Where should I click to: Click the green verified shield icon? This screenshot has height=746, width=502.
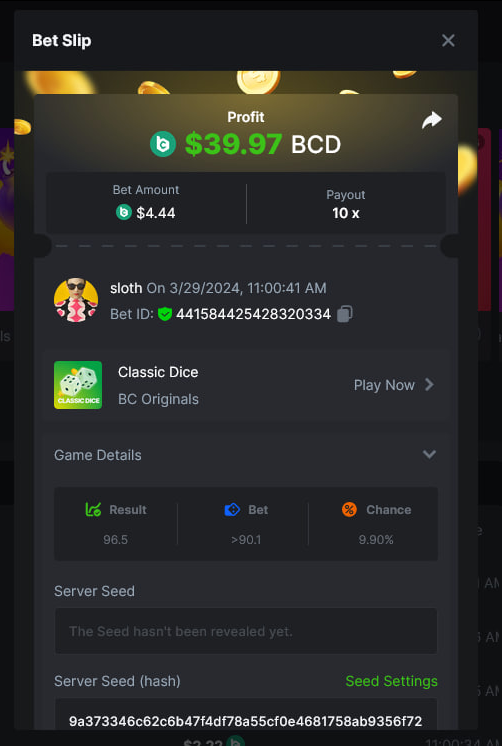click(165, 314)
